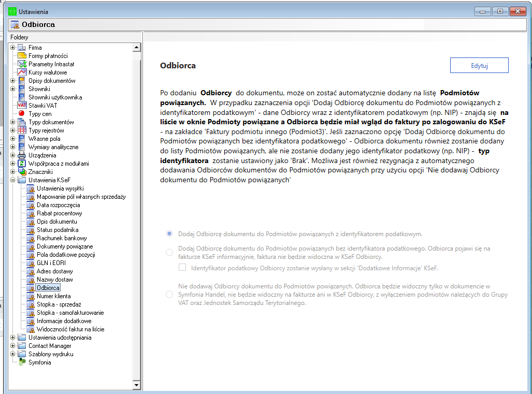532x394 pixels.
Task: Click the Stawki VAT icon in tree
Action: pos(21,106)
